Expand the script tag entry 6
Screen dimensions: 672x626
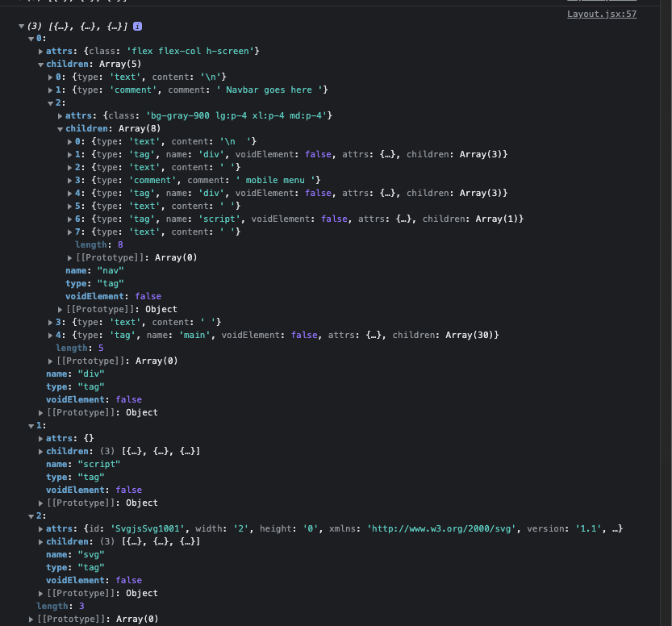tap(69, 219)
